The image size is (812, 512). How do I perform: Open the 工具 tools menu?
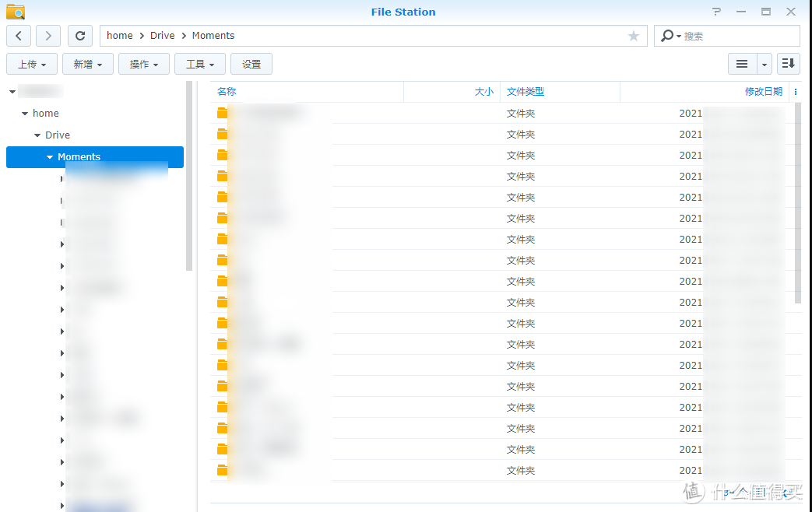click(200, 64)
